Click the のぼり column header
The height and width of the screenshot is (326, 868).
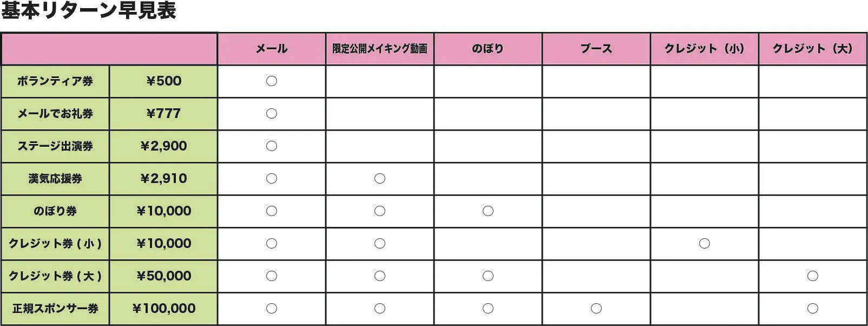488,49
